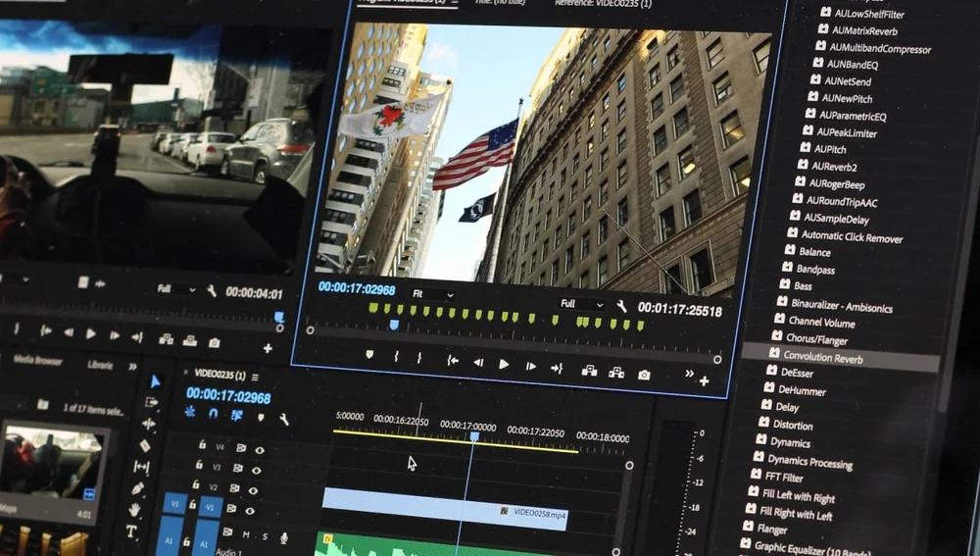This screenshot has height=556, width=980.
Task: Click the Lift button in the Program monitor
Action: 589,371
